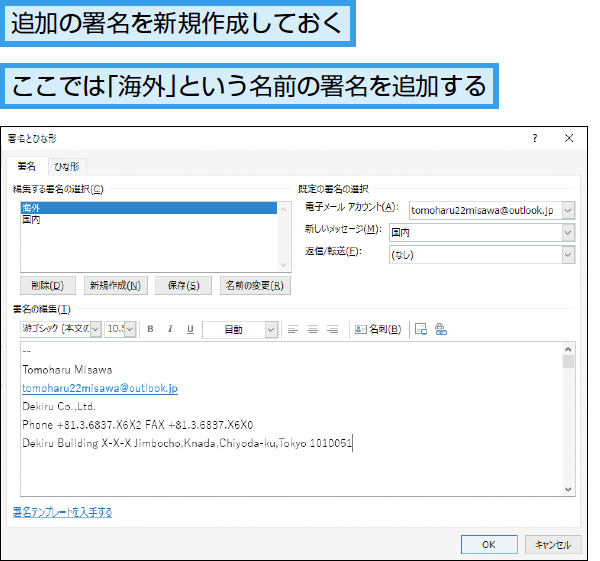The height and width of the screenshot is (561, 600).
Task: Open the 電子メール アカウント dropdown
Action: pos(568,210)
